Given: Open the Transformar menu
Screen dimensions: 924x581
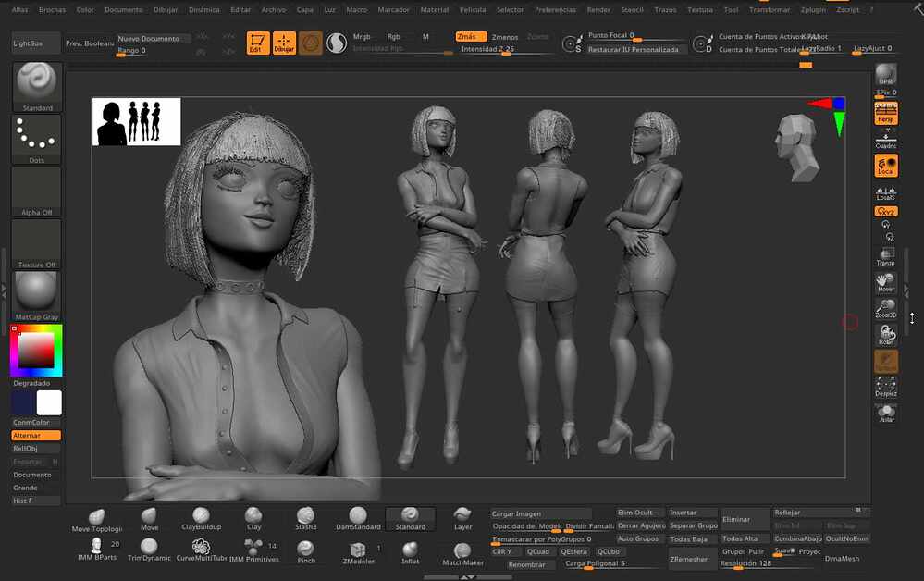Looking at the screenshot, I should pyautogui.click(x=770, y=10).
